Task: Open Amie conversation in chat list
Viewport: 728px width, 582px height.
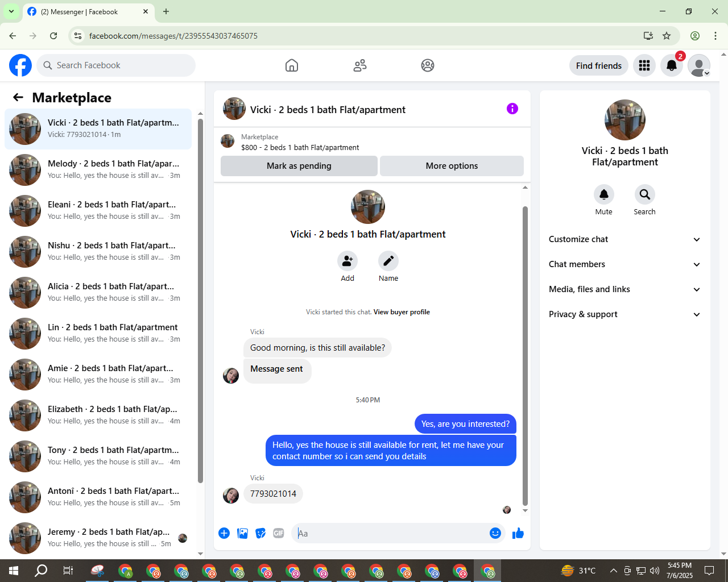Action: tap(98, 375)
